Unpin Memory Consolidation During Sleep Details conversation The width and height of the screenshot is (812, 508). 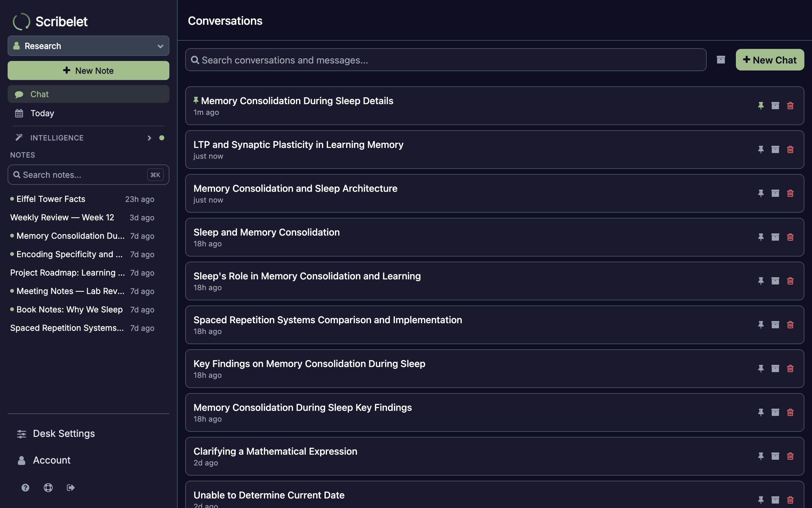coord(761,105)
